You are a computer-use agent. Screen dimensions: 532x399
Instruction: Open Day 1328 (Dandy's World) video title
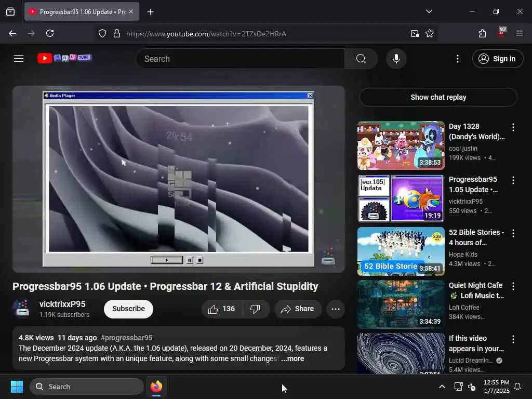[x=477, y=131]
